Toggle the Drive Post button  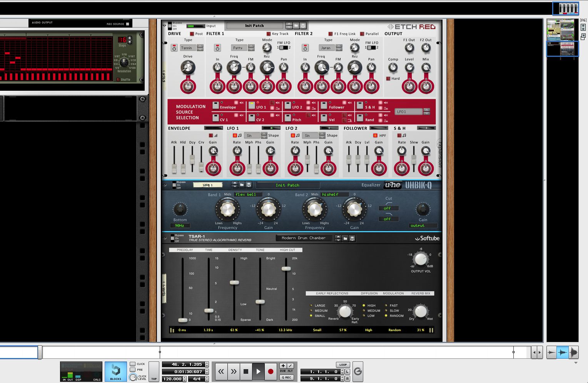coord(192,34)
